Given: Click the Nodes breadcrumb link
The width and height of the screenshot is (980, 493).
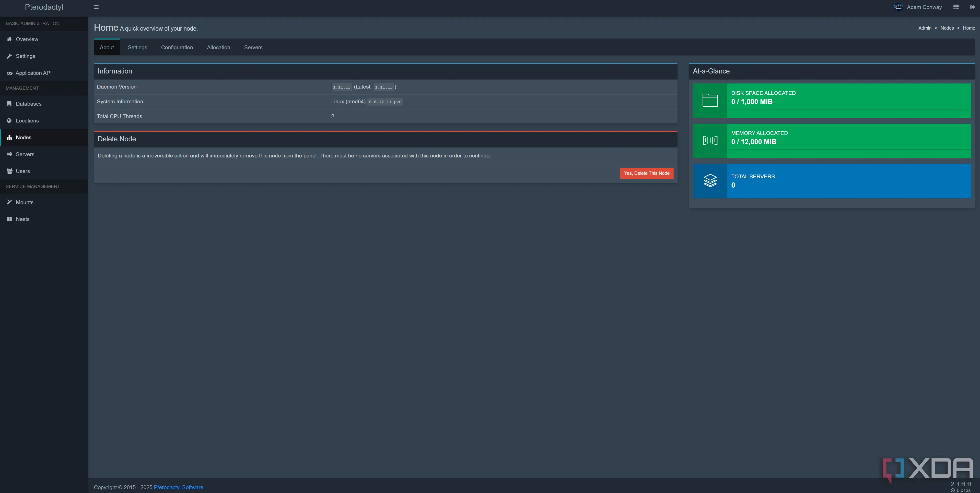Looking at the screenshot, I should 947,28.
